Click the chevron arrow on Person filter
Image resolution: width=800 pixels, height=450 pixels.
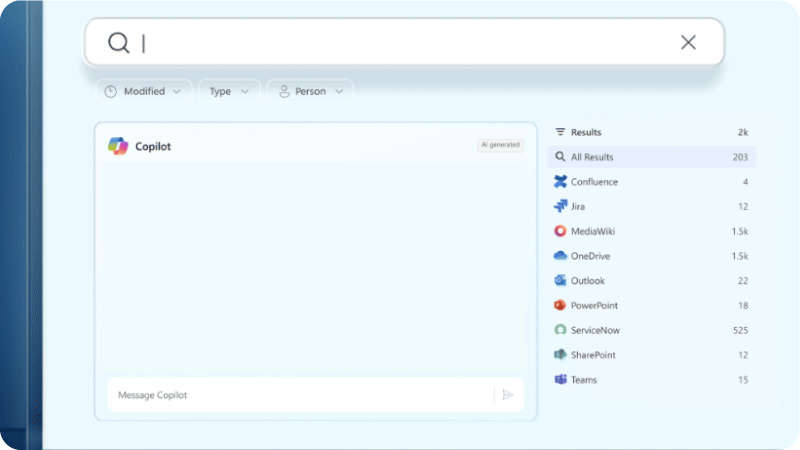pos(339,91)
